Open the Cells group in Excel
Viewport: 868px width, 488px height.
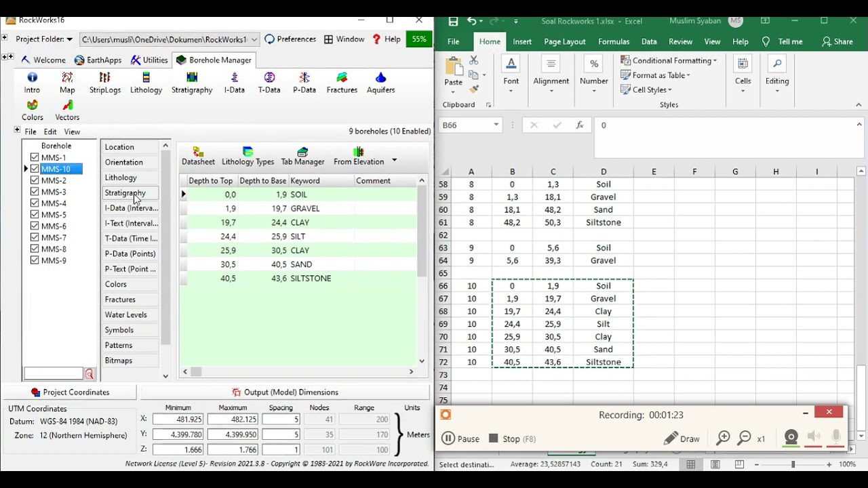[743, 75]
